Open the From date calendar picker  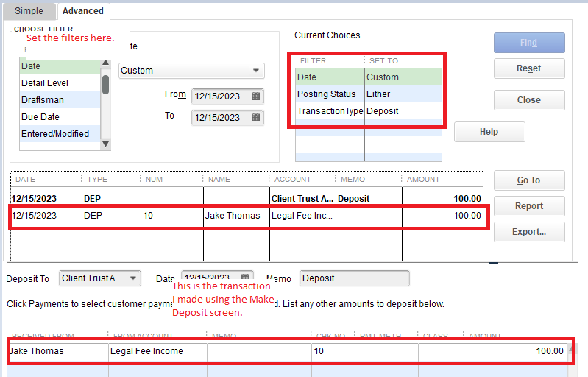pos(255,96)
